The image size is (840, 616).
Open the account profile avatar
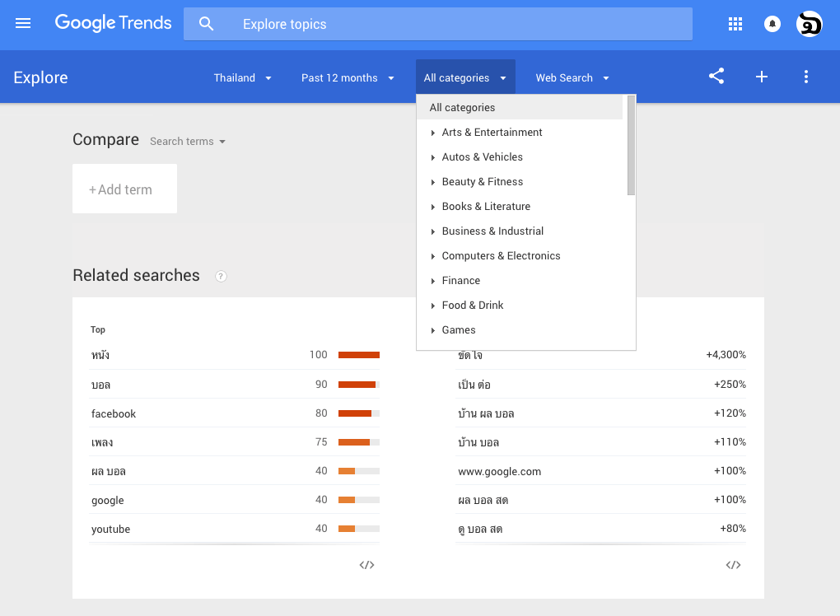(809, 24)
